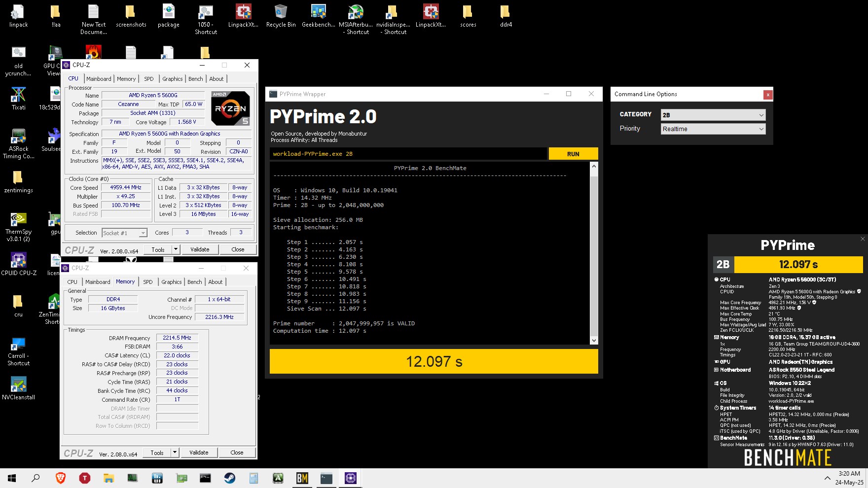Open the nvidiaInspector shortcut icon
The width and height of the screenshot is (868, 488).
(393, 19)
